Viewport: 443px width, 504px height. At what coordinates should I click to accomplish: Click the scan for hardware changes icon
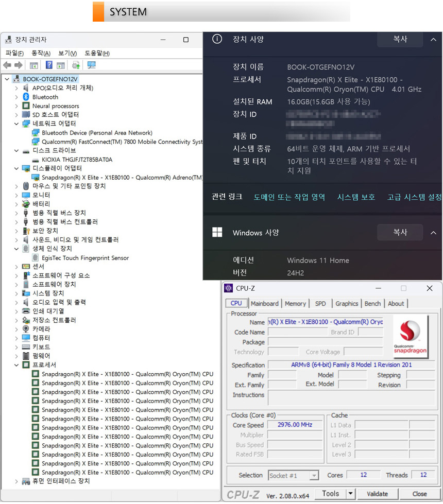coord(92,65)
